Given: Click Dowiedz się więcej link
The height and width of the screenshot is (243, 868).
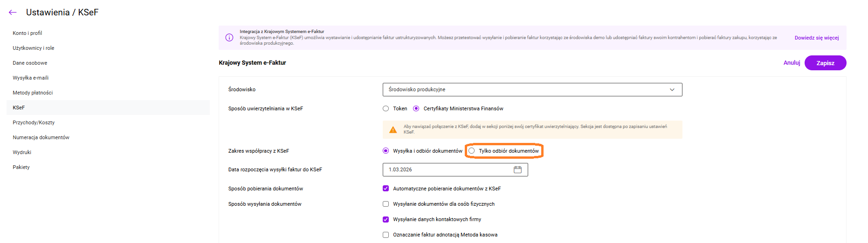Looking at the screenshot, I should click(x=816, y=38).
